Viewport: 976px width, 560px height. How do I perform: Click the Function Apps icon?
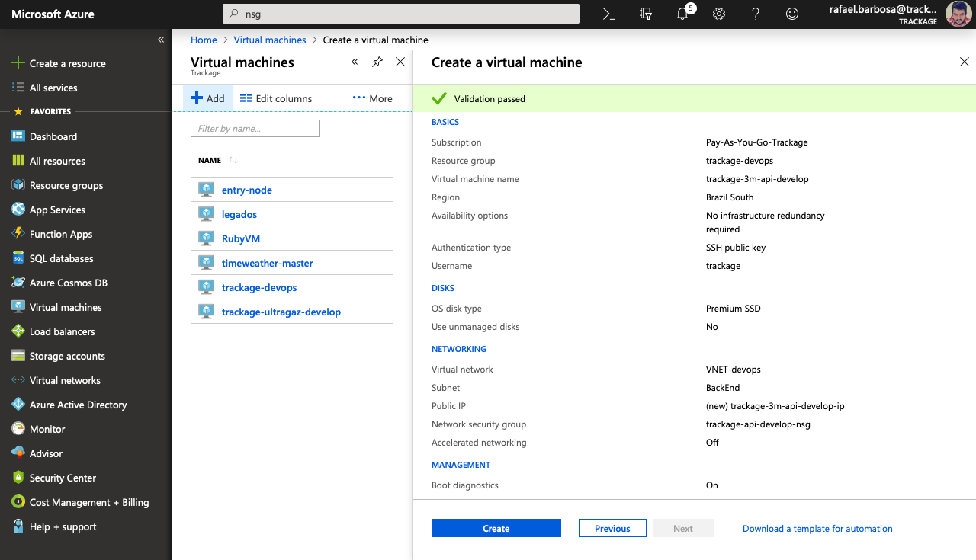pyautogui.click(x=18, y=234)
